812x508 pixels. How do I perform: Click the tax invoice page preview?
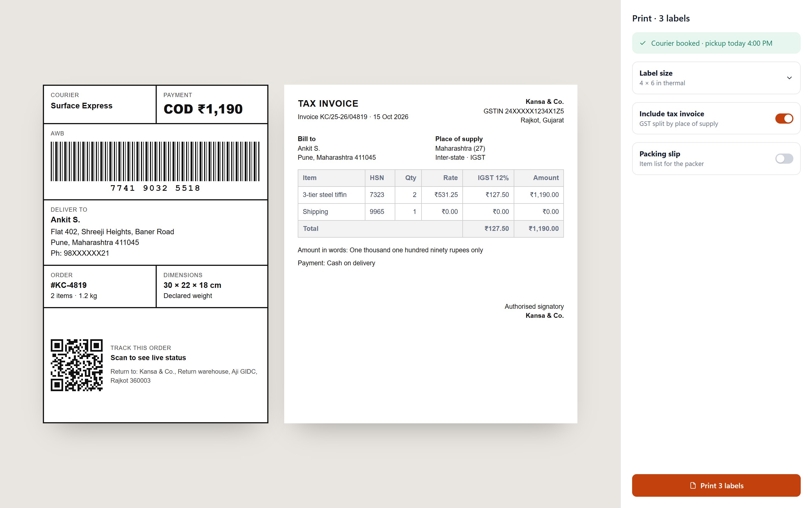click(431, 254)
